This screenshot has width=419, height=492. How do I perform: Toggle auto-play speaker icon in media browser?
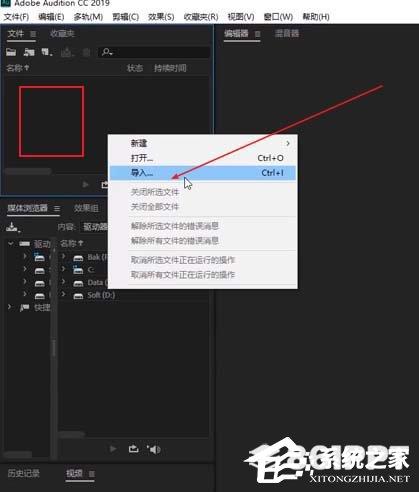click(154, 449)
